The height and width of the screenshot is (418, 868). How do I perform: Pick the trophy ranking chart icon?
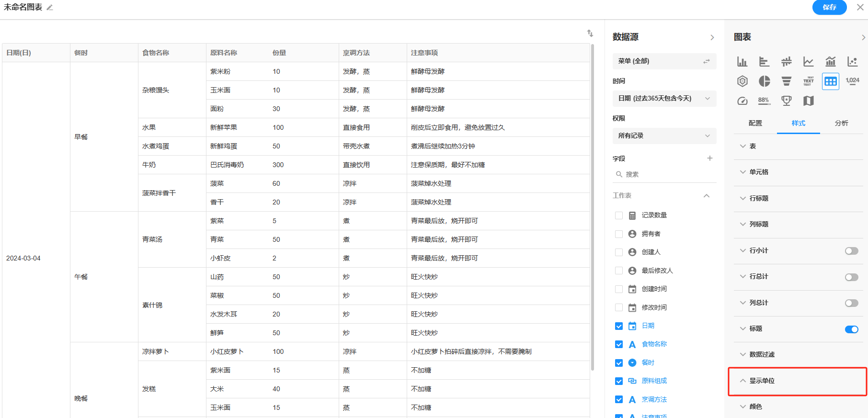point(786,101)
